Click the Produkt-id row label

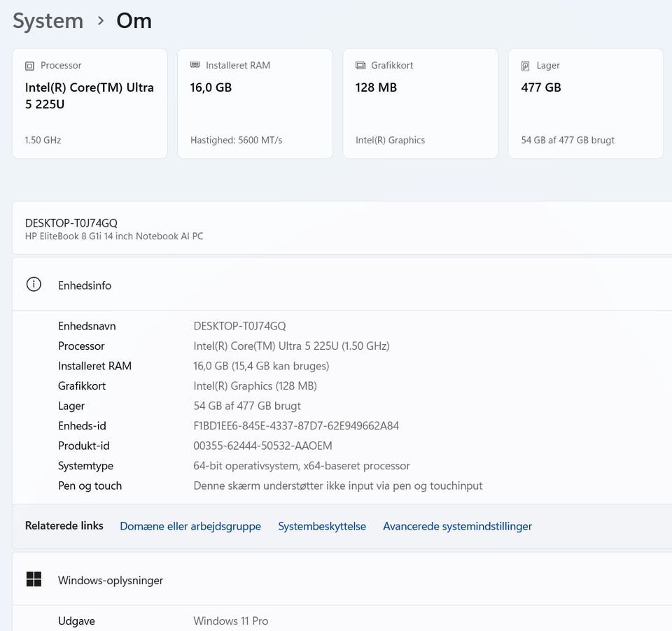(x=84, y=446)
